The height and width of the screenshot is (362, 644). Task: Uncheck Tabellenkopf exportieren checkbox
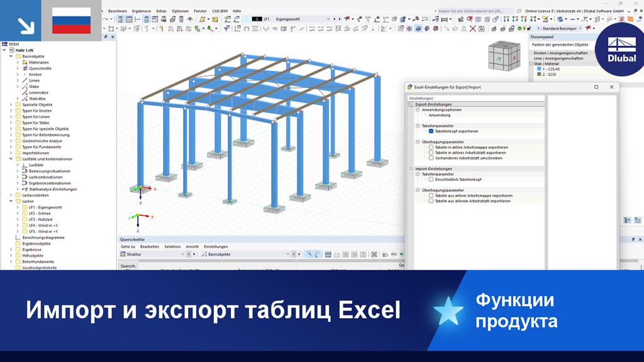pos(431,131)
